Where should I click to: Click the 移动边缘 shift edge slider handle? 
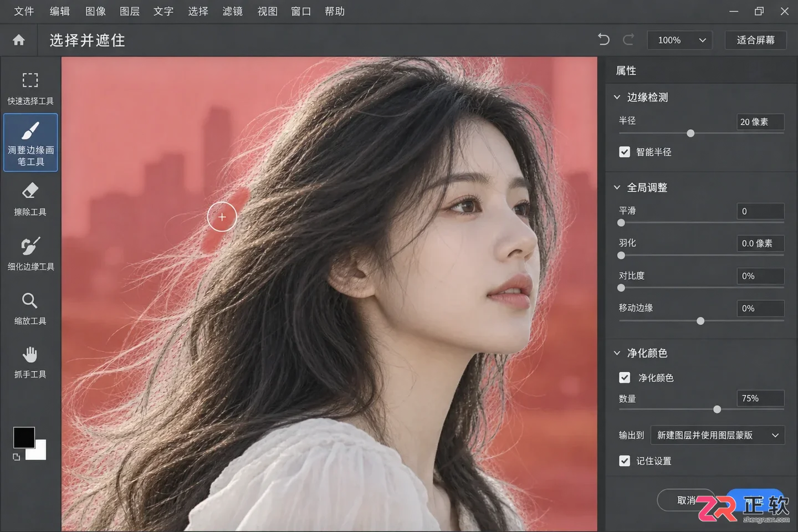pos(700,321)
